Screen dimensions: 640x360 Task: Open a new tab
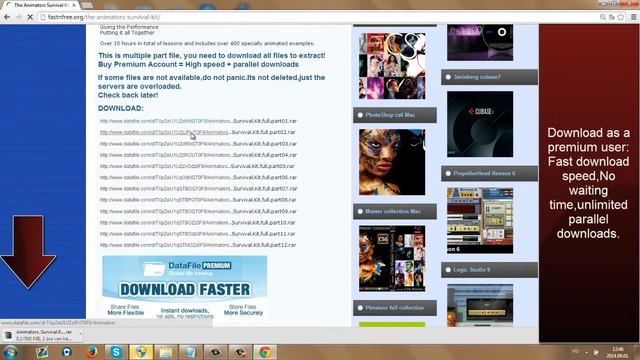(87, 5)
